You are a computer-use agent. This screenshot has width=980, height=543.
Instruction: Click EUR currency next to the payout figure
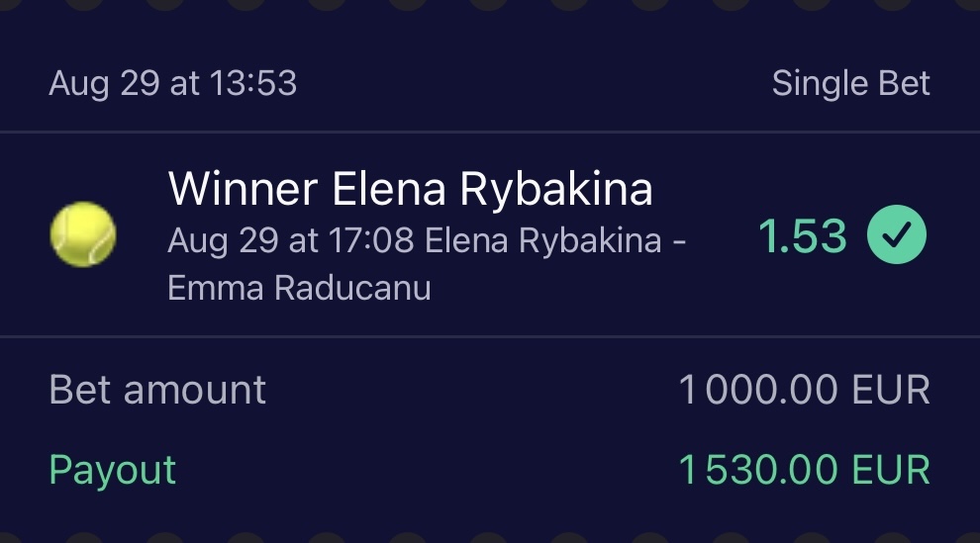click(x=890, y=471)
